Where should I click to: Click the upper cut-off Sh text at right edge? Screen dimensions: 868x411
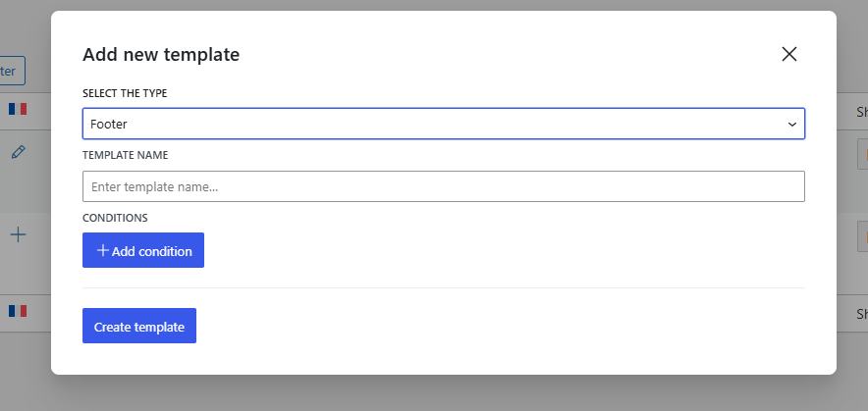pos(862,112)
